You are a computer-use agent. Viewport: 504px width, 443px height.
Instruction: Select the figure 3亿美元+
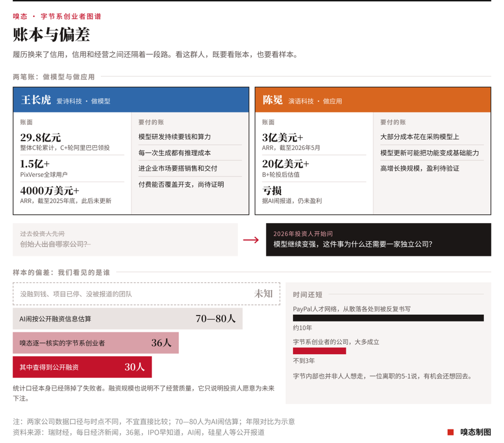(283, 138)
